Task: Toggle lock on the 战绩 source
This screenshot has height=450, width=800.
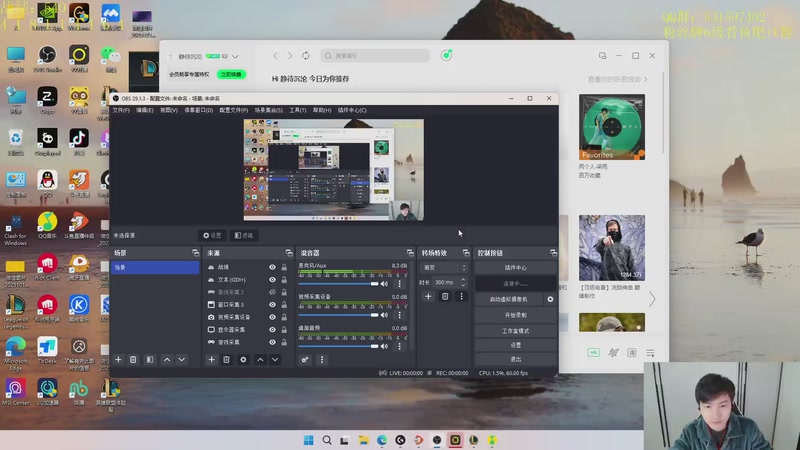Action: click(x=284, y=267)
